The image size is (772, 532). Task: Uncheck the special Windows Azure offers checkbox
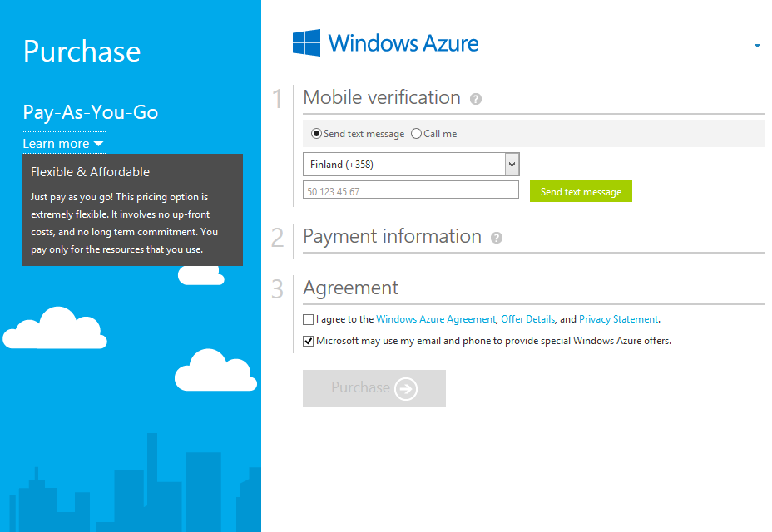(308, 341)
